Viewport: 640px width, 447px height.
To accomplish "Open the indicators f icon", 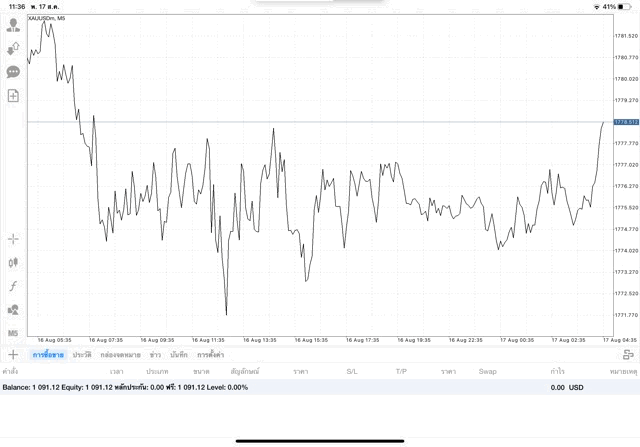I will (x=13, y=286).
